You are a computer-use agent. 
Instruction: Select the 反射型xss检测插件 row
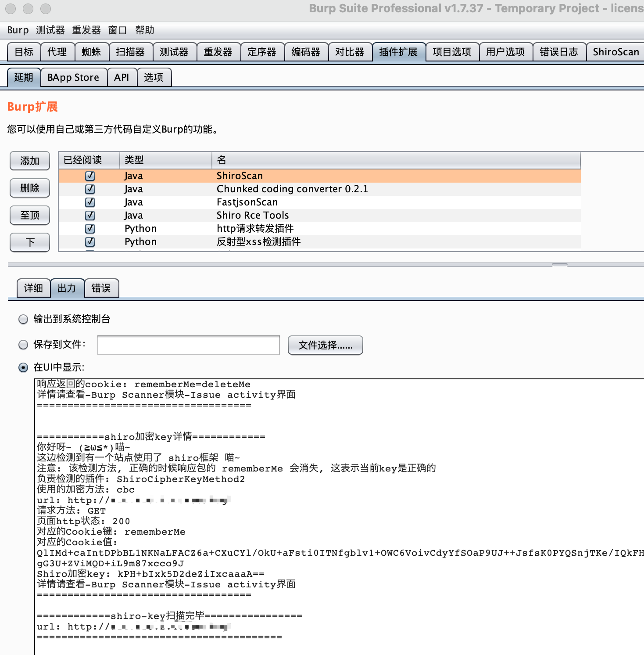click(320, 242)
